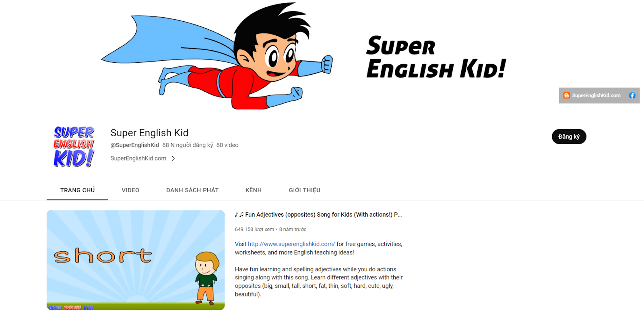
Task: Play the 'short' adjectives video thumbnail
Action: [x=136, y=260]
